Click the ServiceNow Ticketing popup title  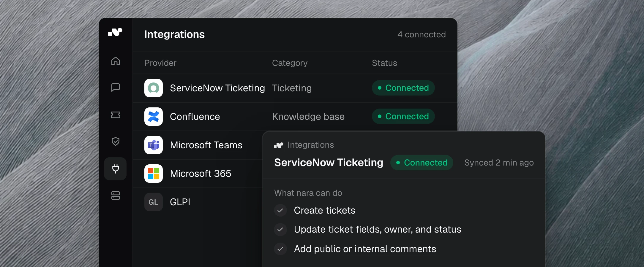click(x=329, y=163)
